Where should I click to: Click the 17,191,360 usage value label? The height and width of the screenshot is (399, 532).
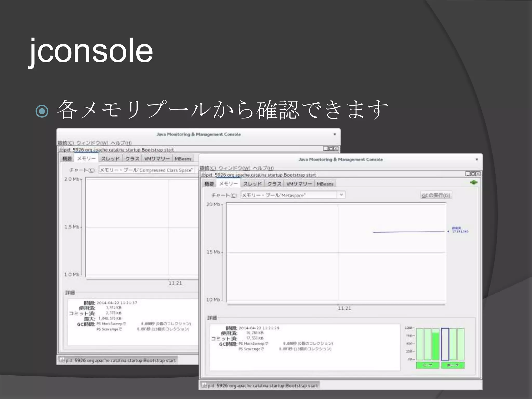460,231
